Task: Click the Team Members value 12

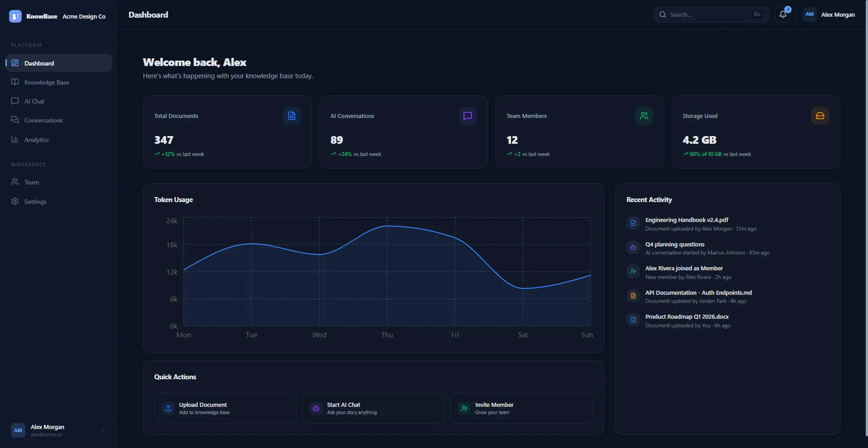Action: (x=512, y=140)
